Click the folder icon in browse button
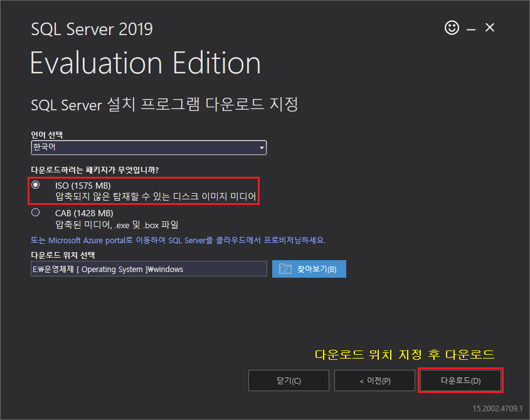This screenshot has width=530, height=420. coord(285,269)
